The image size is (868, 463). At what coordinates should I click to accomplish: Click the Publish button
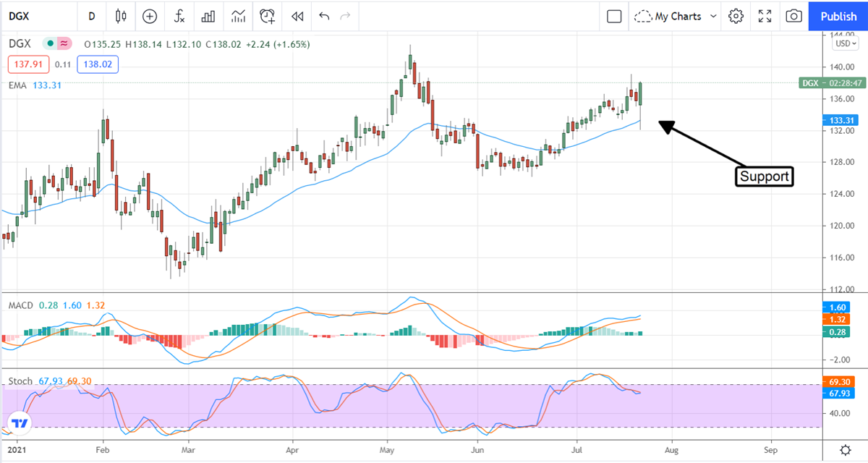point(838,16)
